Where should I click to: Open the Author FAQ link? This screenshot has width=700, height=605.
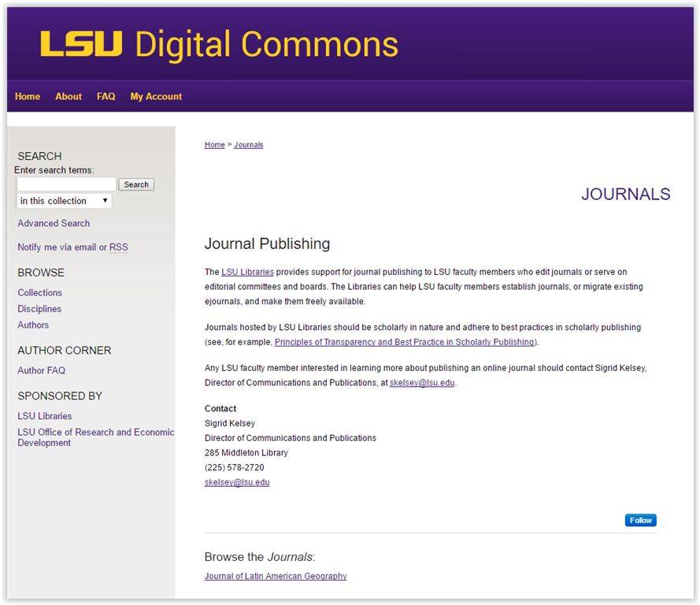click(x=42, y=370)
